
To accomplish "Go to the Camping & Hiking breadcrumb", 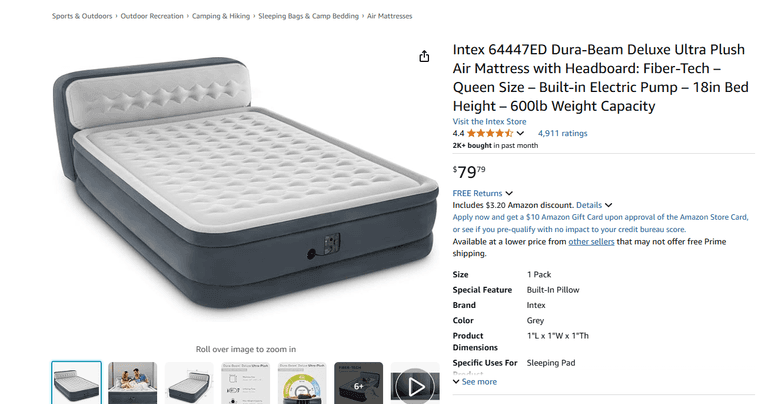I will point(221,16).
